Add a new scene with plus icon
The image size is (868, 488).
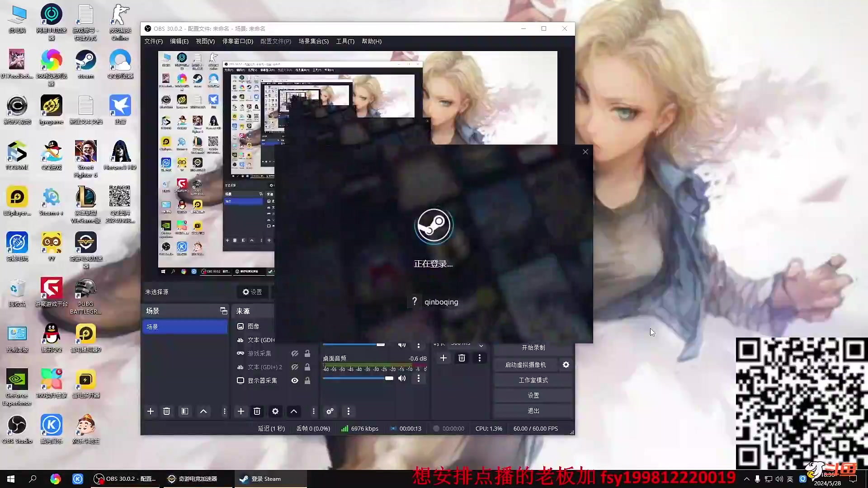pos(151,411)
